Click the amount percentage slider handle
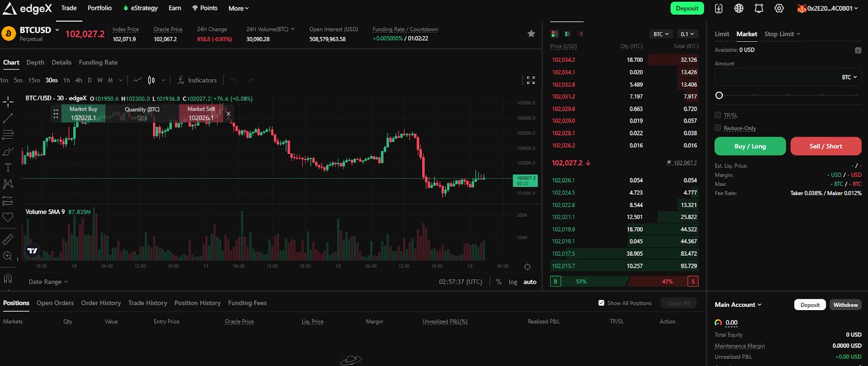Image resolution: width=868 pixels, height=366 pixels. pos(719,95)
